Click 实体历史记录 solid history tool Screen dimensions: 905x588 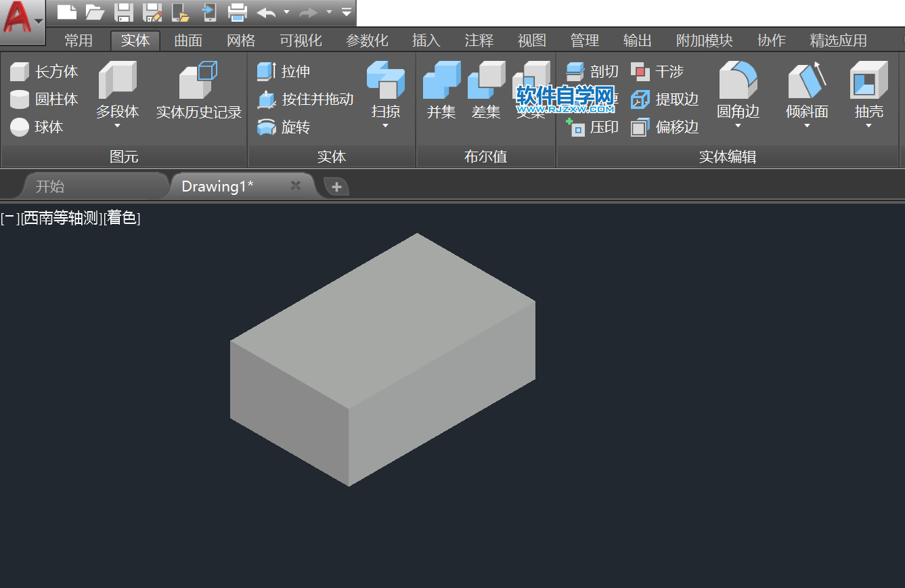coord(199,90)
